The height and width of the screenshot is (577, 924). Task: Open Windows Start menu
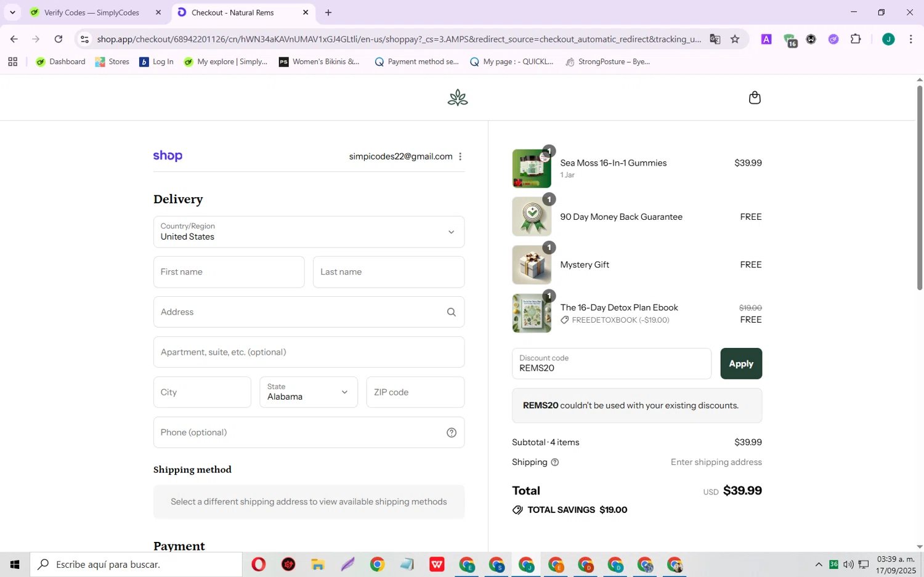tap(15, 565)
